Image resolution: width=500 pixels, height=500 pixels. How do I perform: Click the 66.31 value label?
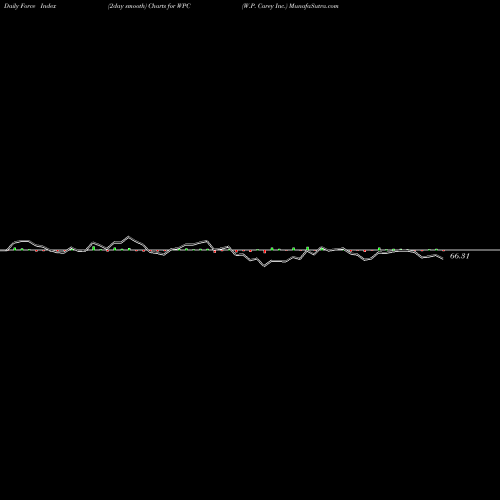point(460,256)
